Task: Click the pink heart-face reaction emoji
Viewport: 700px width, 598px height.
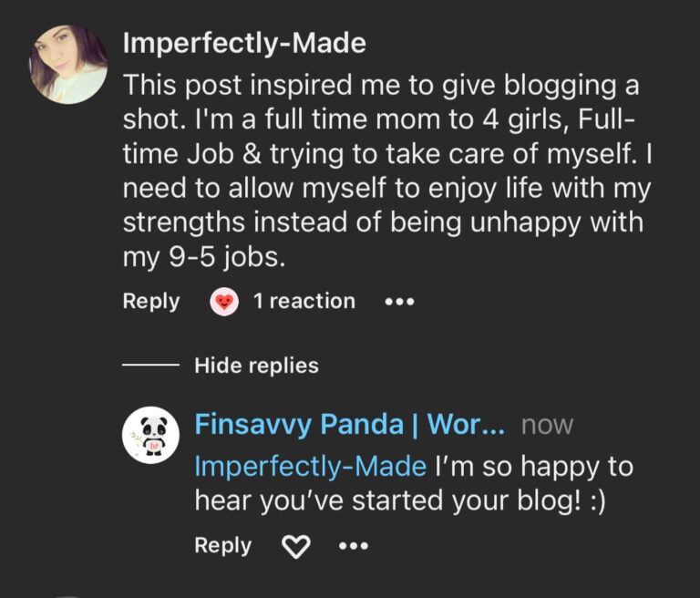Action: (x=224, y=302)
